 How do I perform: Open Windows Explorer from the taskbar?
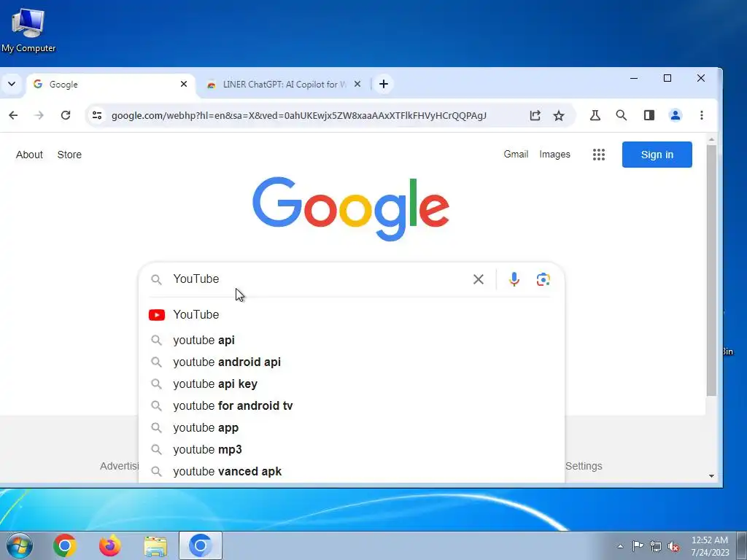pyautogui.click(x=155, y=546)
